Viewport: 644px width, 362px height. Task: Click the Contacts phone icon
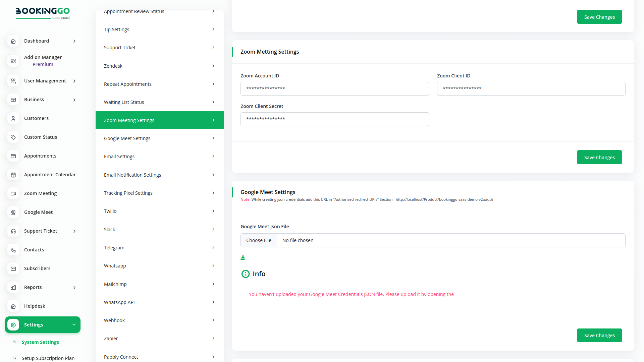click(x=13, y=250)
